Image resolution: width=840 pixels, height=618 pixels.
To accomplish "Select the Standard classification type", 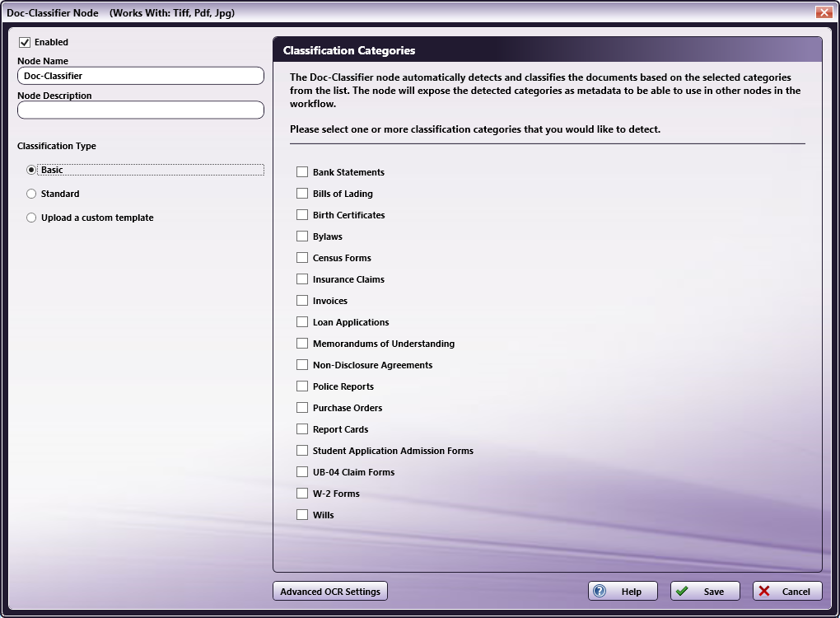I will point(31,194).
